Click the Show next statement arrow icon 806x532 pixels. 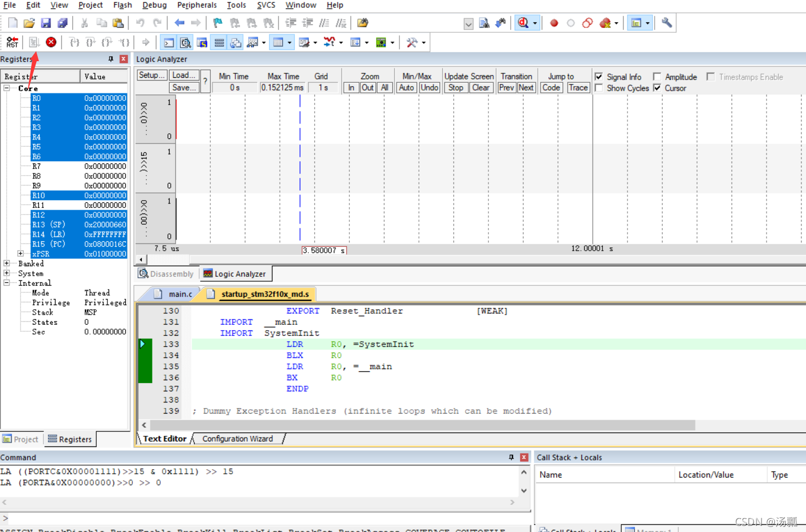point(146,42)
